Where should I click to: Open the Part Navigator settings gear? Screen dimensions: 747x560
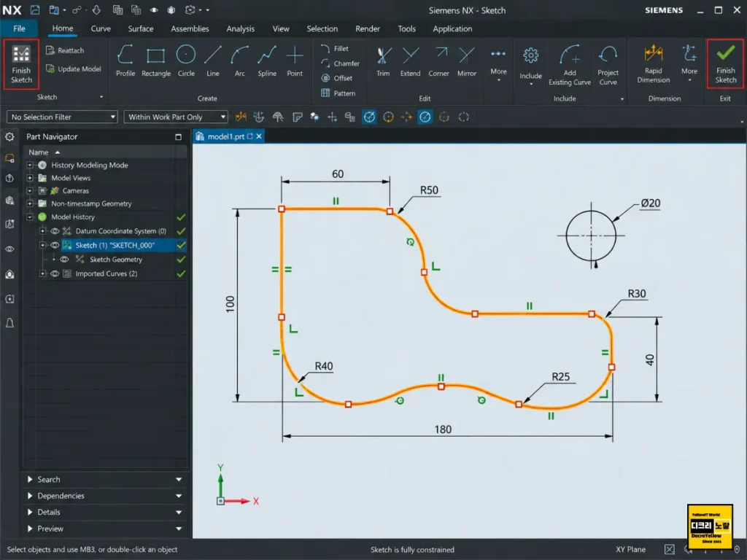point(9,136)
